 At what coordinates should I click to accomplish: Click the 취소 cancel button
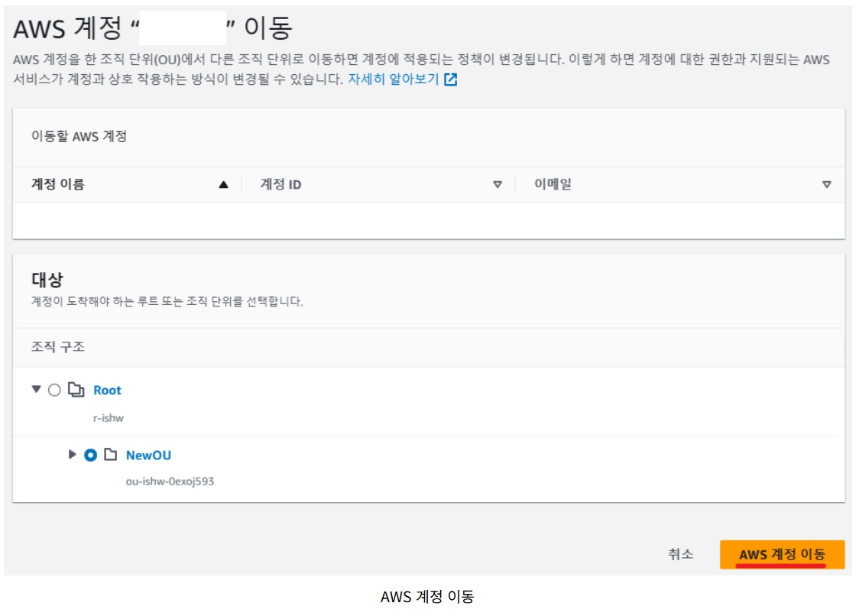point(680,554)
